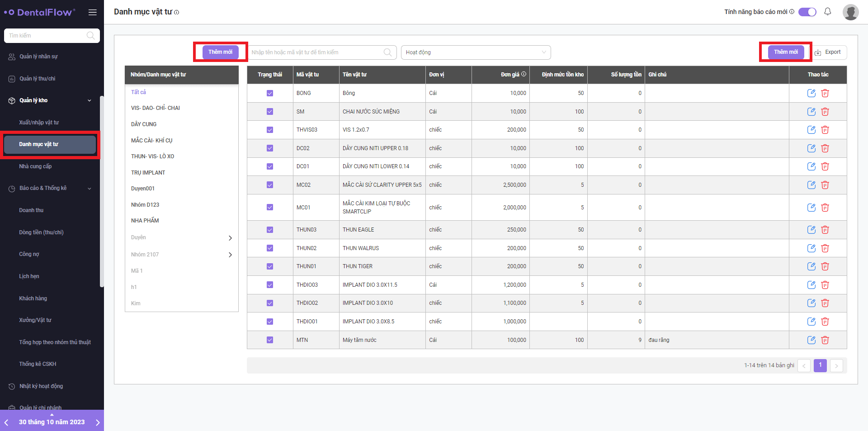Click the previous page arrow in pagination
The width and height of the screenshot is (868, 431).
coord(804,365)
